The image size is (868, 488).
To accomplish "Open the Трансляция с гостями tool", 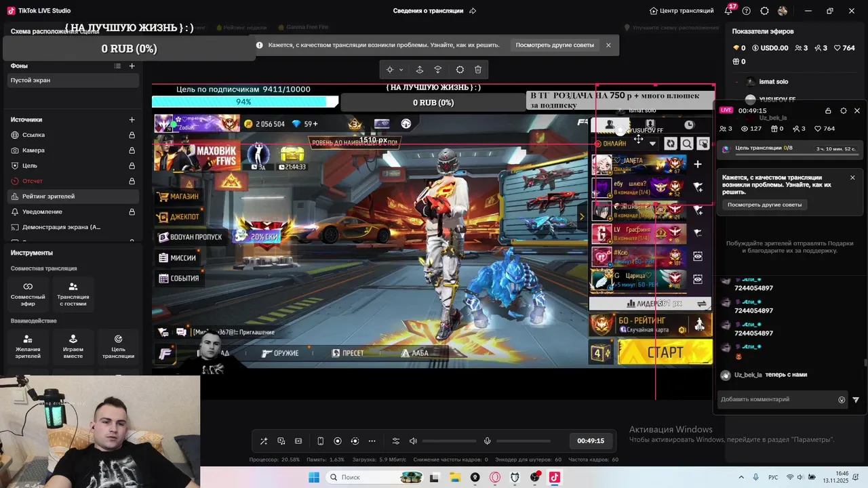I will click(73, 293).
